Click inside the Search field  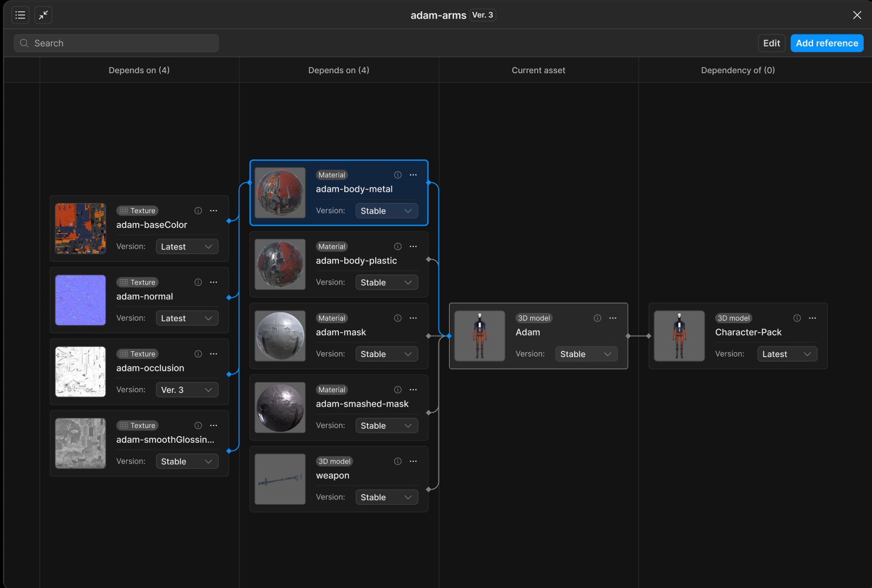coord(116,43)
